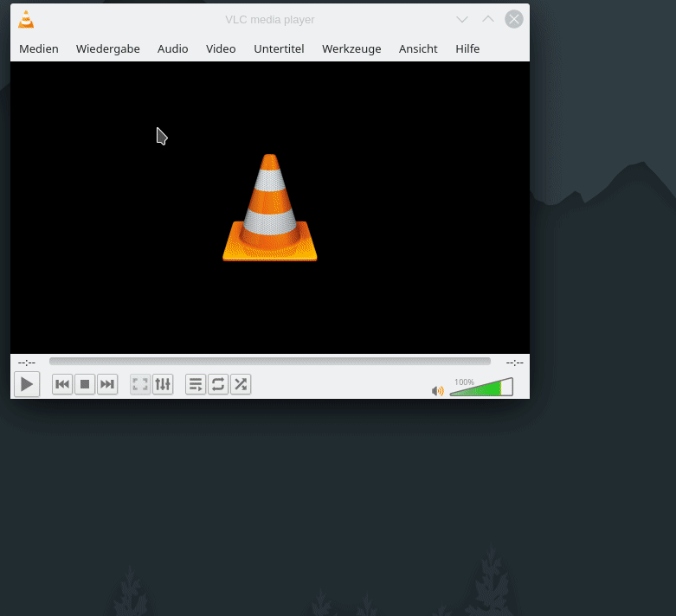
Task: Skip to the next media track
Action: pos(107,384)
